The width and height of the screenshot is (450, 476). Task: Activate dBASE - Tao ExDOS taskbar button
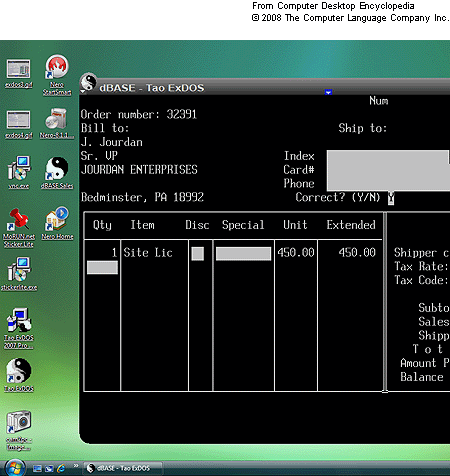[x=122, y=468]
